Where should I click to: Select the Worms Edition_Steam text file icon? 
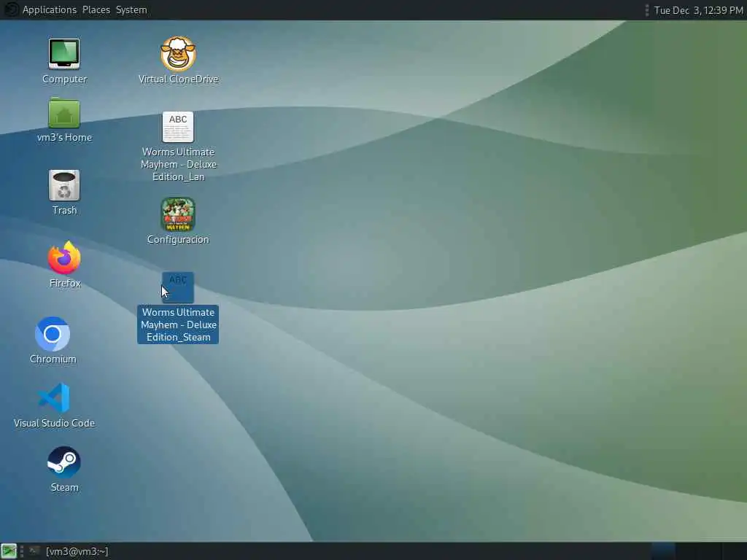click(178, 287)
